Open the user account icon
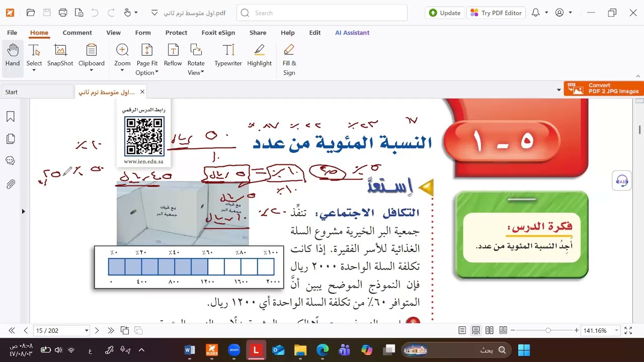Image resolution: width=644 pixels, height=362 pixels. pos(559,13)
